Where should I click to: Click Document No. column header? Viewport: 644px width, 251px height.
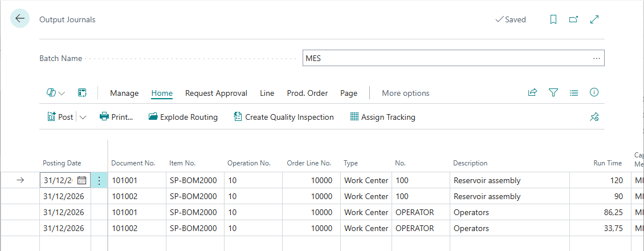[x=133, y=163]
